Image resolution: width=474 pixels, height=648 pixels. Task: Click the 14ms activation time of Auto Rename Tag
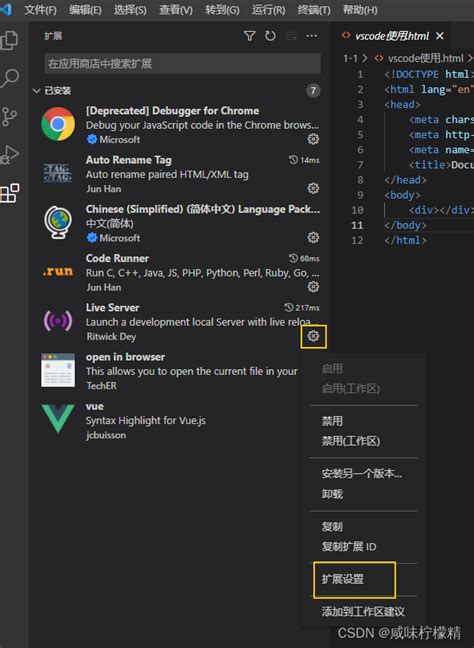pyautogui.click(x=310, y=160)
